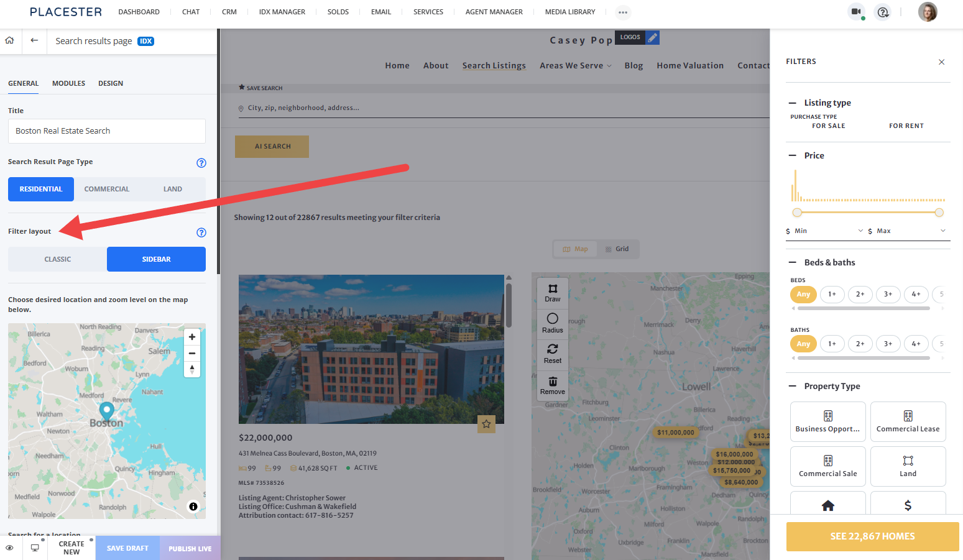Choose the Commercial Sale property type card
The image size is (963, 560).
tap(828, 466)
